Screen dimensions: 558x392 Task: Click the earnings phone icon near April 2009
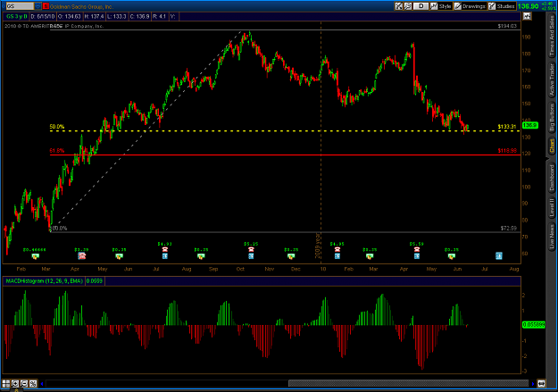82,256
